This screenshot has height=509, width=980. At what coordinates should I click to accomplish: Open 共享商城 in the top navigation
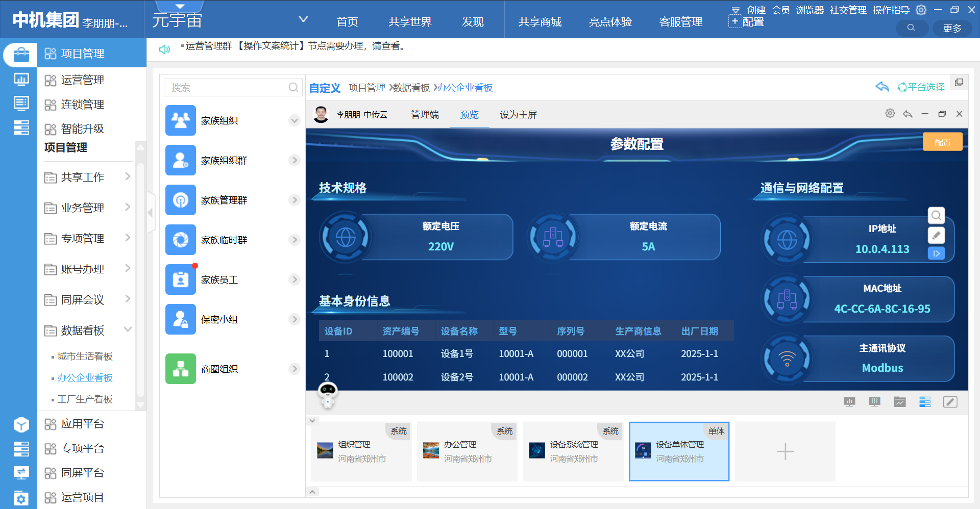540,22
